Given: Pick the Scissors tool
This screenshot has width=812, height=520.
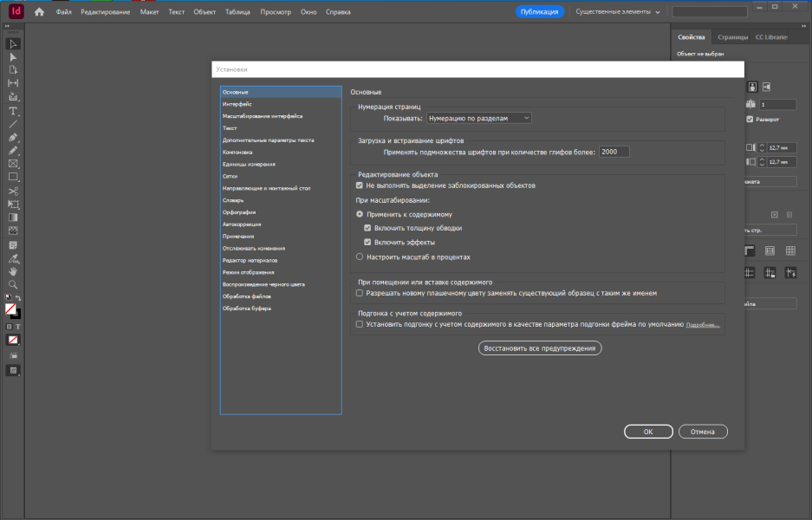Looking at the screenshot, I should pos(13,192).
